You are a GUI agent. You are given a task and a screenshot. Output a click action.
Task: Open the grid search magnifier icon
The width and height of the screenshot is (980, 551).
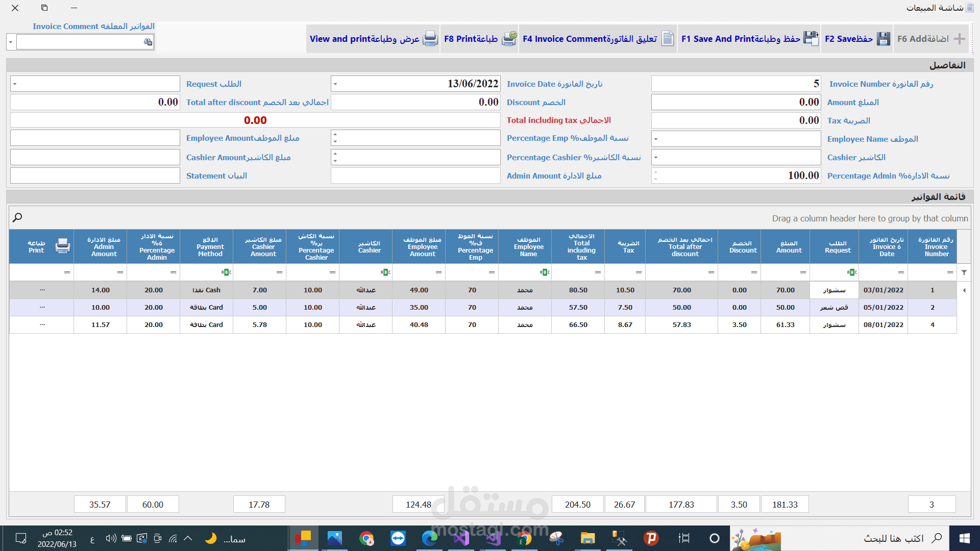[x=17, y=218]
